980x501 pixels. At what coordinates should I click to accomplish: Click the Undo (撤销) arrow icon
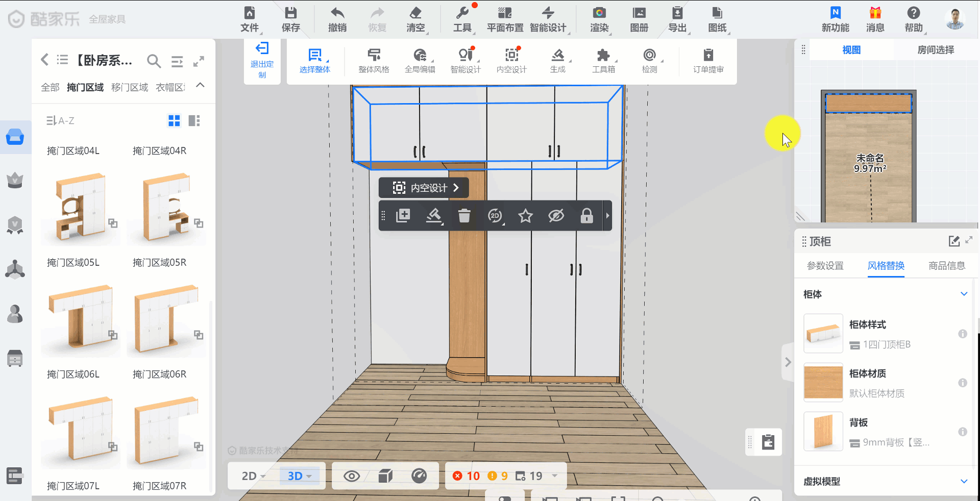tap(337, 13)
